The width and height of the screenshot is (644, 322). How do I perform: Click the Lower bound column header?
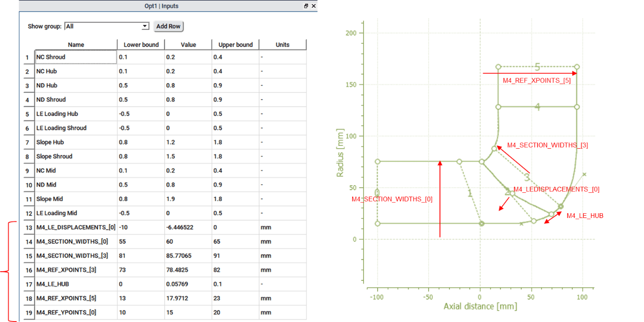tap(141, 45)
